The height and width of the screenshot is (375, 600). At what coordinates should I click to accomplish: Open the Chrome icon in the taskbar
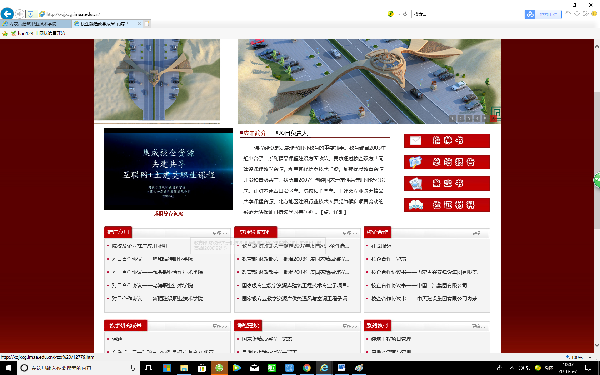[307, 368]
